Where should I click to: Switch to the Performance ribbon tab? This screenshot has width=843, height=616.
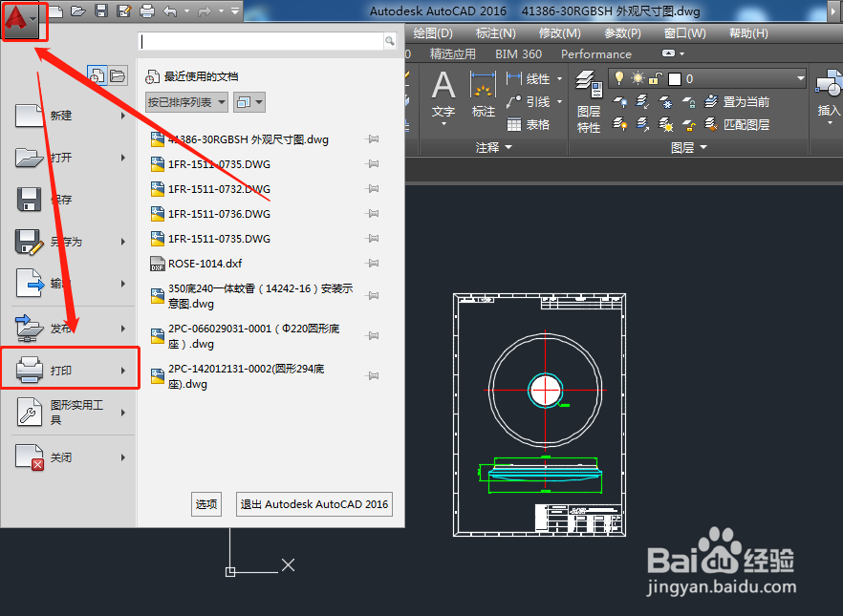pyautogui.click(x=596, y=53)
